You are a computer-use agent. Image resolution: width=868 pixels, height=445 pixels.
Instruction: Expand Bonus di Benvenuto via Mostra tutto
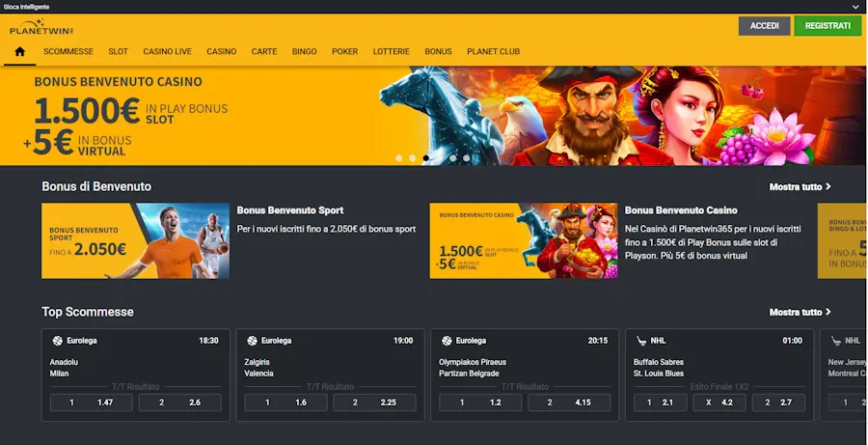click(x=800, y=186)
